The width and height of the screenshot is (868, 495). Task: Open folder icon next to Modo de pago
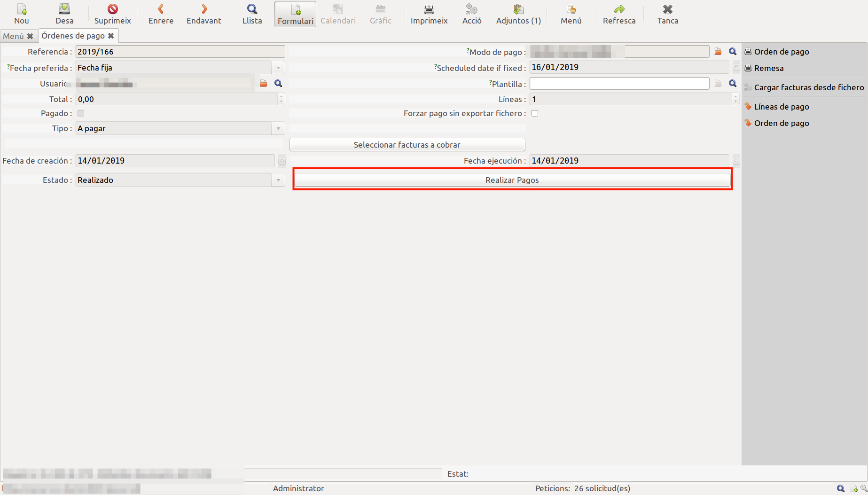click(718, 52)
